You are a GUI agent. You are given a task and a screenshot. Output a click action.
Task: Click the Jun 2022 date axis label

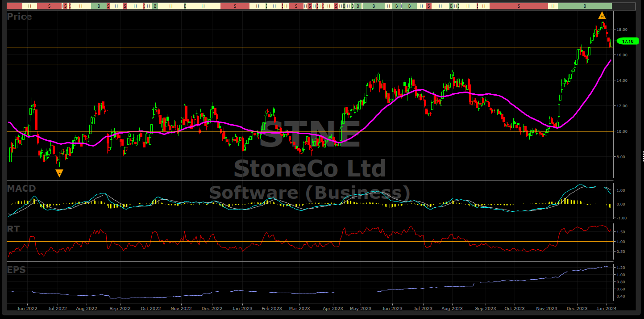[x=26, y=308]
